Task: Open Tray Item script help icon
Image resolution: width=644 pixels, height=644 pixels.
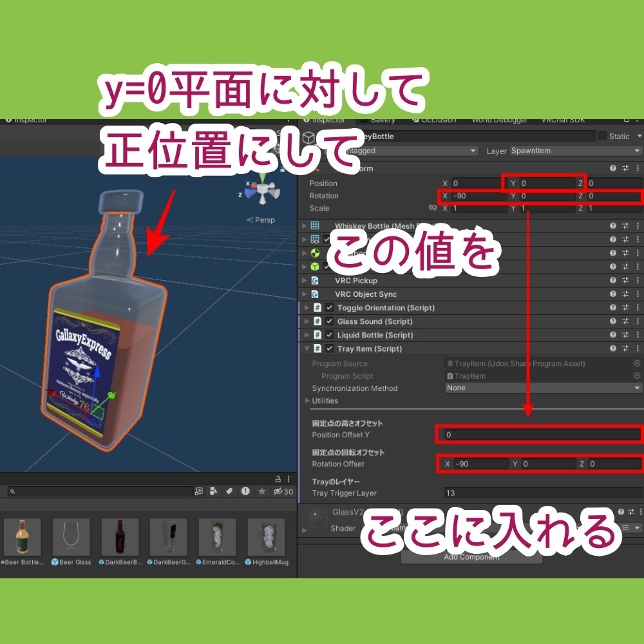Action: click(x=613, y=348)
